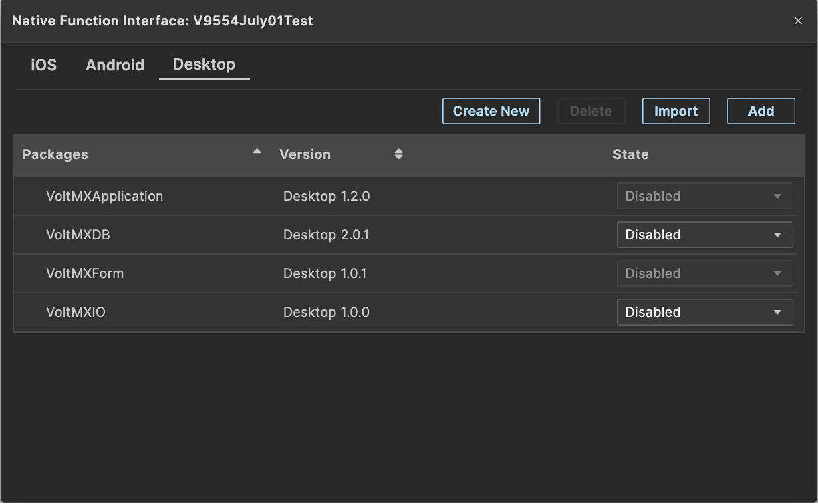Screen dimensions: 818x504
Task: Click the State column header
Action: pyautogui.click(x=630, y=154)
